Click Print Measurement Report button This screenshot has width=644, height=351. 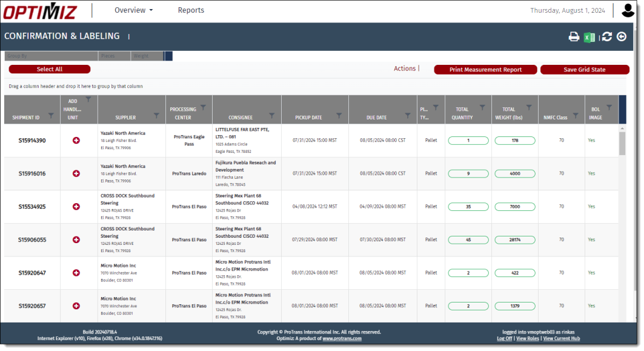click(485, 70)
